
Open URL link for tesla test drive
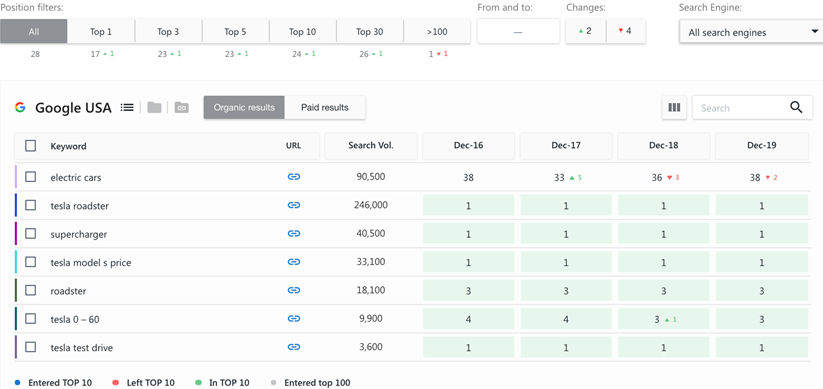pyautogui.click(x=294, y=347)
